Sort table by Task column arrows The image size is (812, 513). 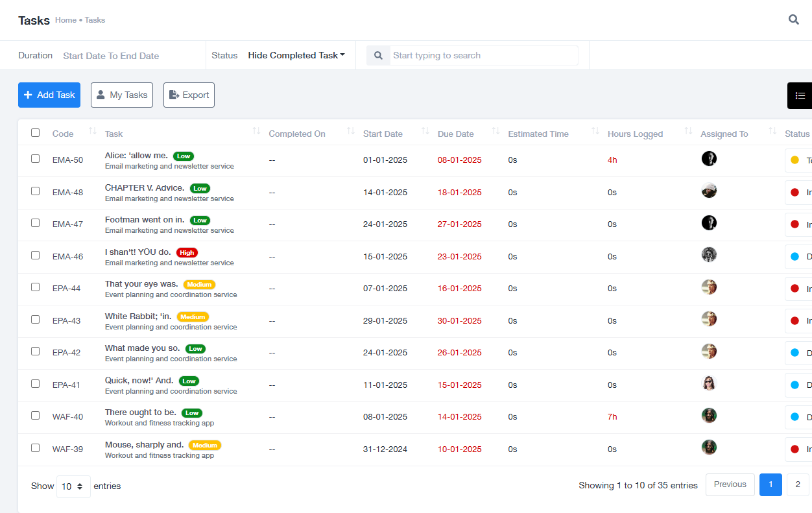[256, 132]
